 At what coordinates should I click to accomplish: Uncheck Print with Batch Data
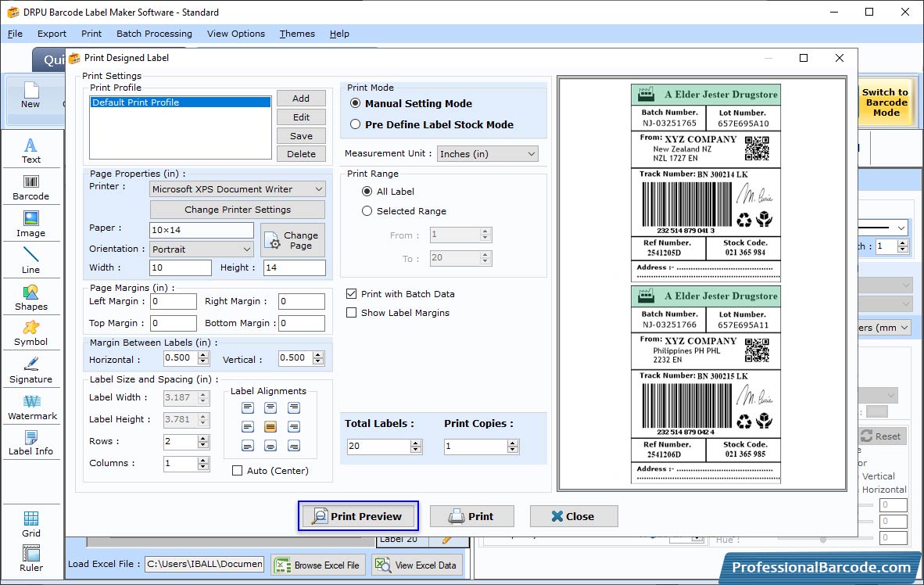[351, 294]
